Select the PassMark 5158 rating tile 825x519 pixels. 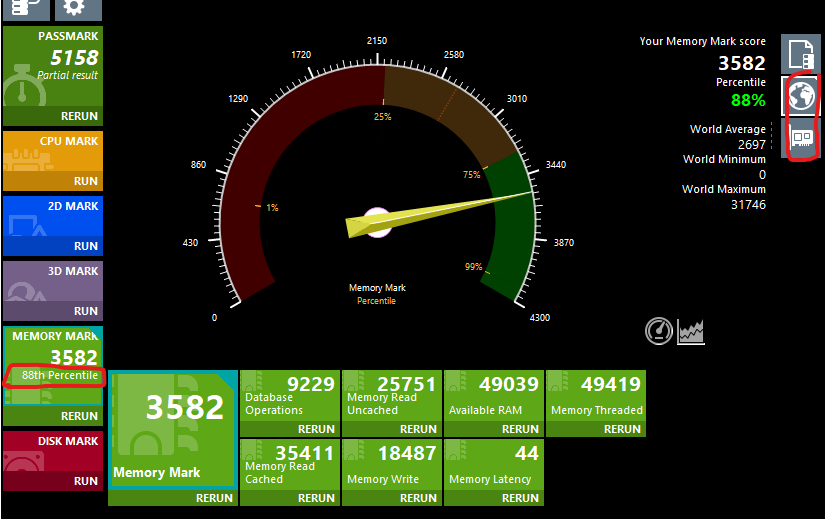(53, 67)
